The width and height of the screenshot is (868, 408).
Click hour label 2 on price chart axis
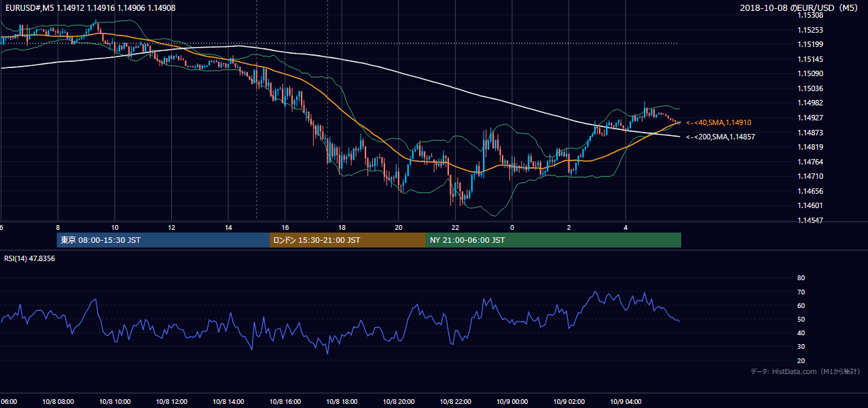569,227
